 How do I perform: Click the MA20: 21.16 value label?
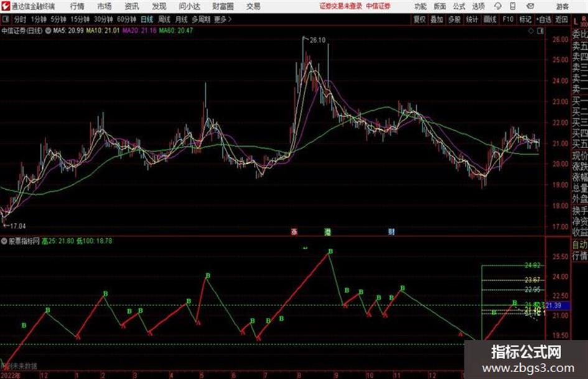pos(139,30)
